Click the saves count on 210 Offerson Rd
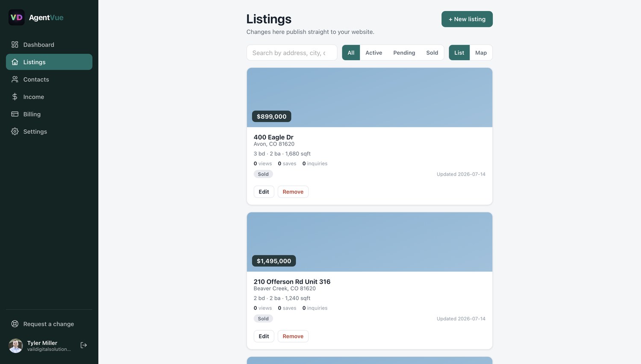This screenshot has width=641, height=364. [287, 308]
